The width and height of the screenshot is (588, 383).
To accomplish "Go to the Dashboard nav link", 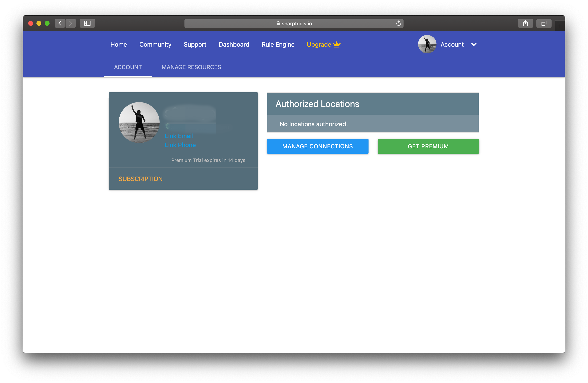I will click(234, 44).
